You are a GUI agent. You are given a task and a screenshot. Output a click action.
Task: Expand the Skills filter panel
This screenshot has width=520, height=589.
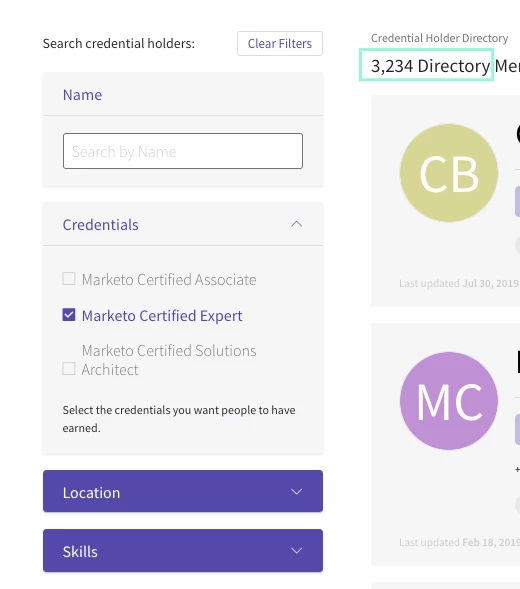point(183,550)
